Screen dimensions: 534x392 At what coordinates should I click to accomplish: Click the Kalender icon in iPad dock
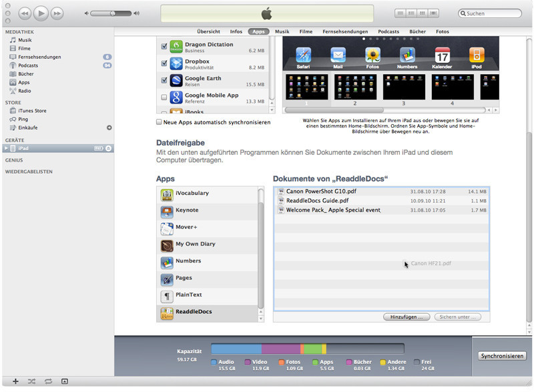442,55
